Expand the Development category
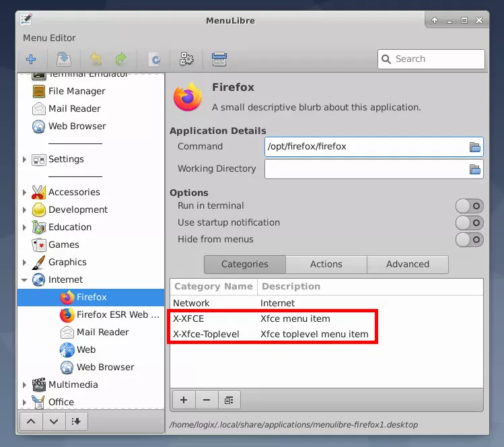Image resolution: width=504 pixels, height=447 pixels. [24, 209]
